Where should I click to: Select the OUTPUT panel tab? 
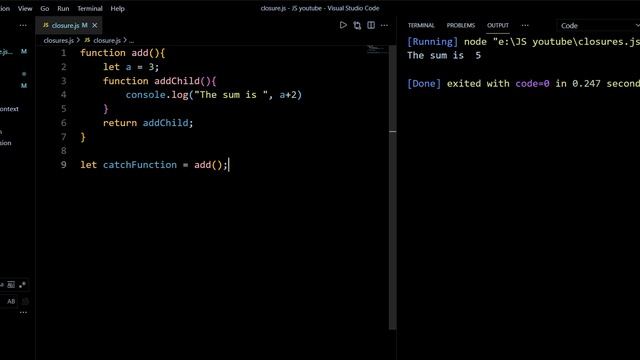(x=498, y=25)
